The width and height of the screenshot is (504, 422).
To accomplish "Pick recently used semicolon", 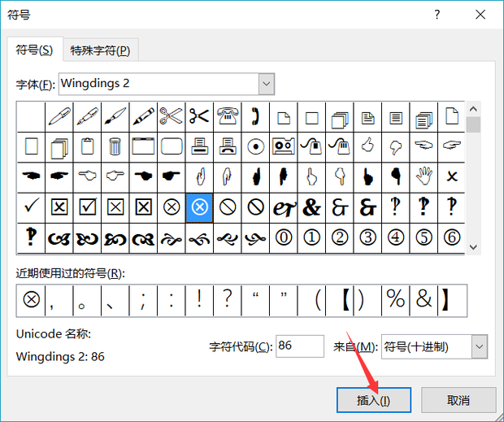I will 143,301.
